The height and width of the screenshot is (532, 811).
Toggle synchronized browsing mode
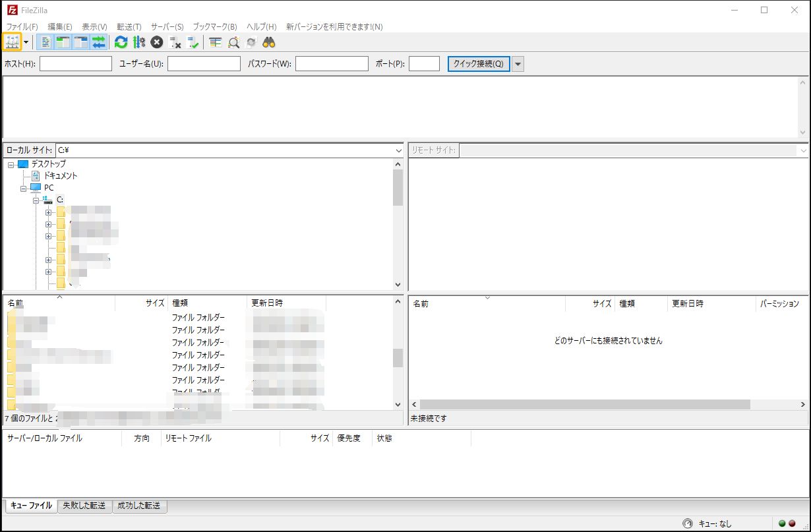click(x=251, y=42)
